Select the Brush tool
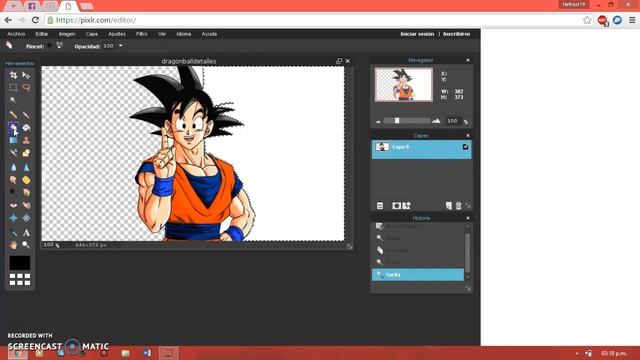 26,115
